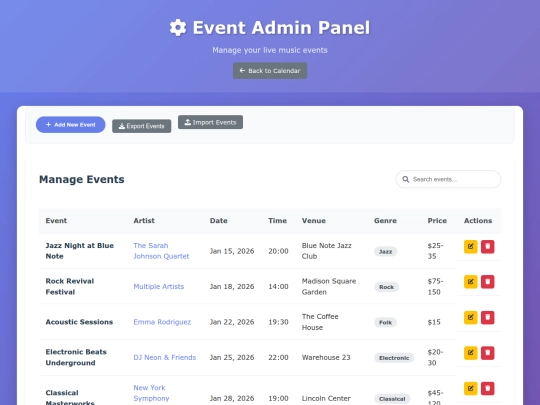Click the Manage your live music events subtitle

(270, 50)
